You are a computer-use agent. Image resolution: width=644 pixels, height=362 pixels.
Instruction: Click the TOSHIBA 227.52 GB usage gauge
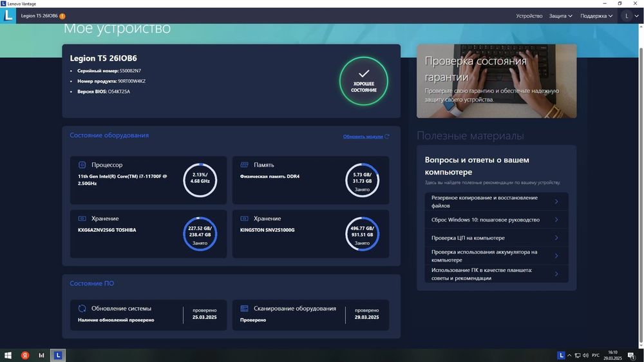point(200,234)
